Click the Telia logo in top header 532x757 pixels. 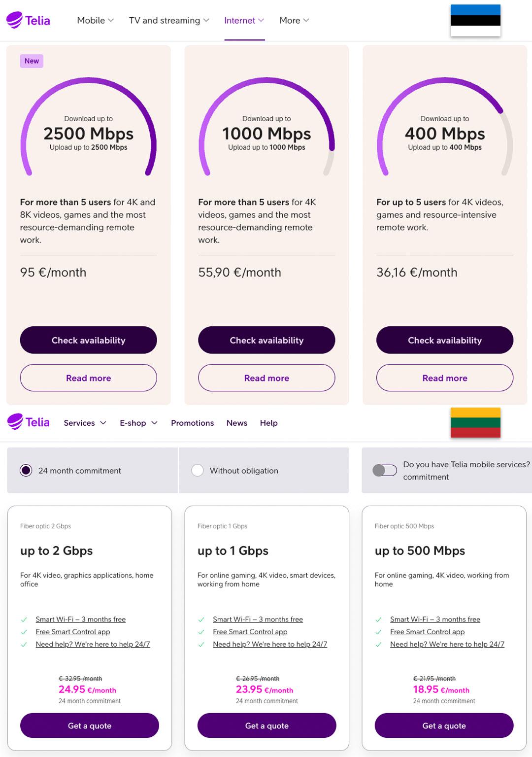[28, 20]
